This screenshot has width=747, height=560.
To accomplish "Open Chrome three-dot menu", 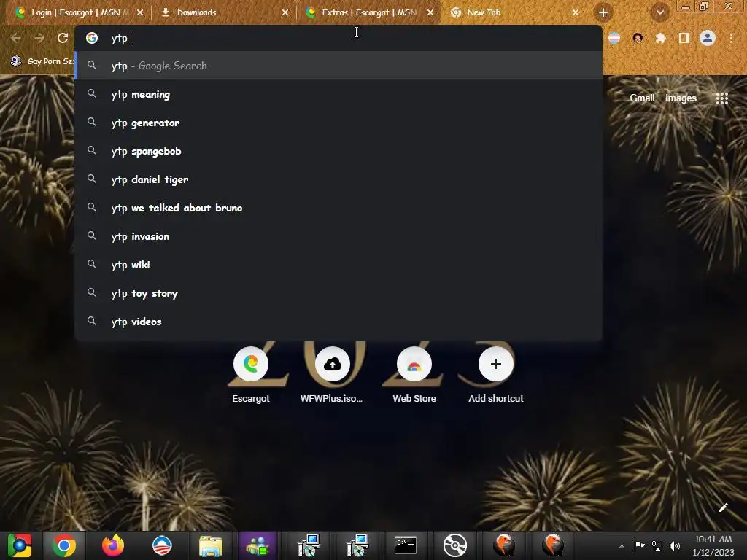I will 731,38.
